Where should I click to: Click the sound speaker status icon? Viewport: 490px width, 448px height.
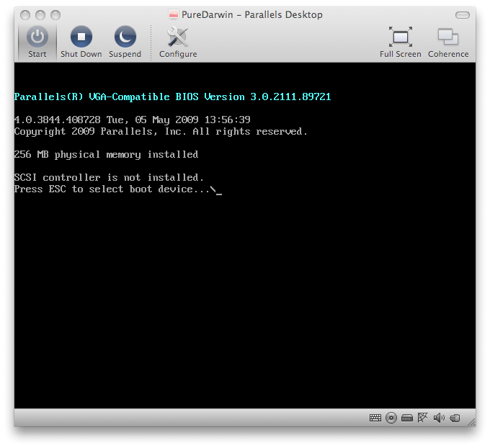pyautogui.click(x=439, y=418)
